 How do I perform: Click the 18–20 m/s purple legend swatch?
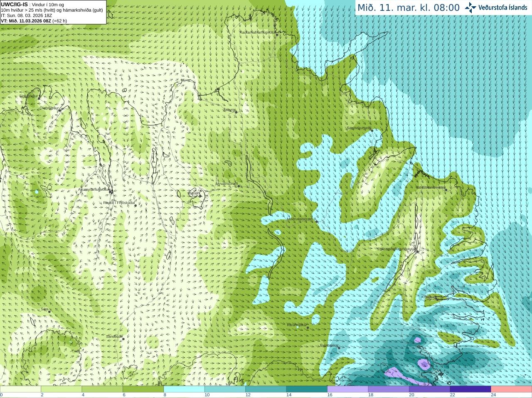[389, 389]
